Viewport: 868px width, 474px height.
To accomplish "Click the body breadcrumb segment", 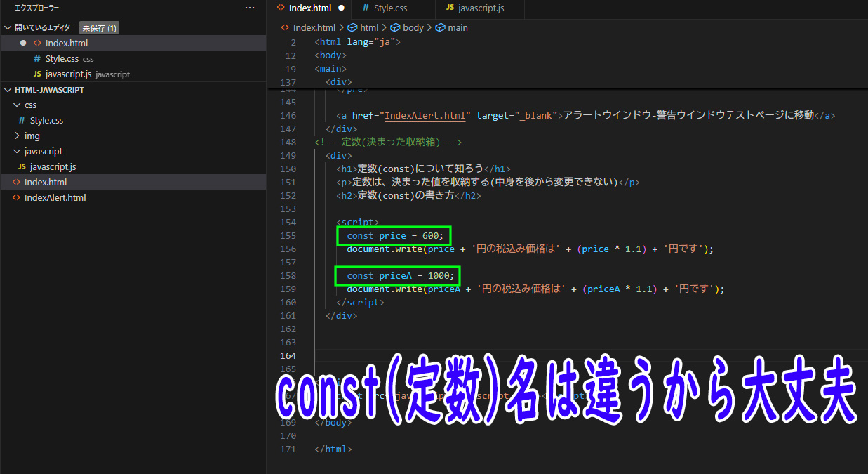I will coord(413,28).
